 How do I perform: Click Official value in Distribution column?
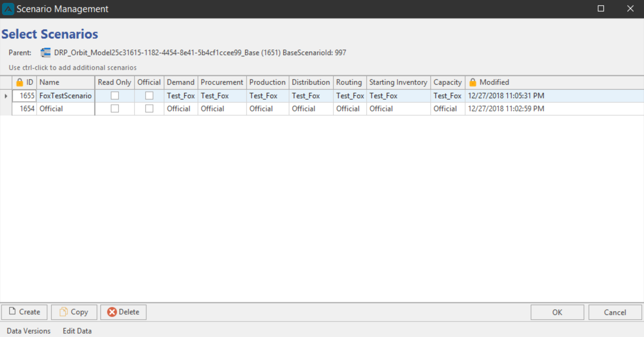(x=311, y=109)
